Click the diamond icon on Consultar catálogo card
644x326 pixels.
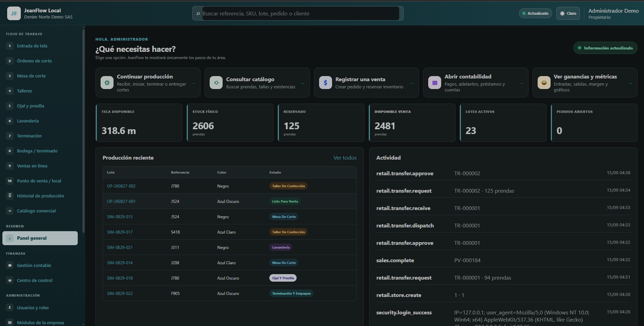coord(216,83)
